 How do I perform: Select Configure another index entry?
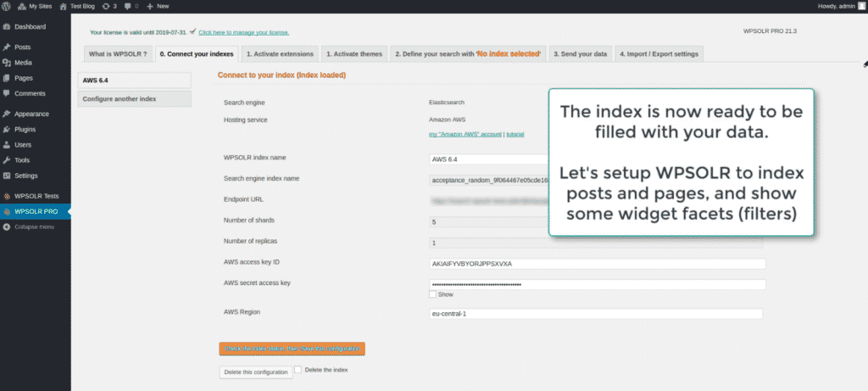(135, 99)
